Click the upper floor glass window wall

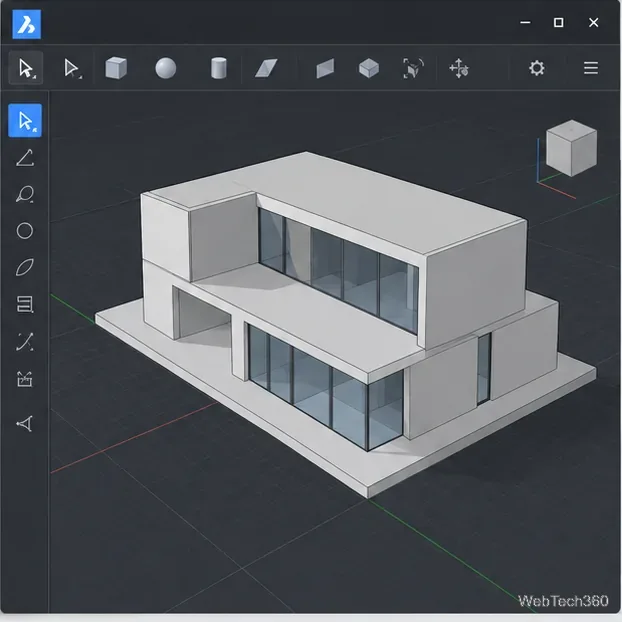[x=338, y=270]
